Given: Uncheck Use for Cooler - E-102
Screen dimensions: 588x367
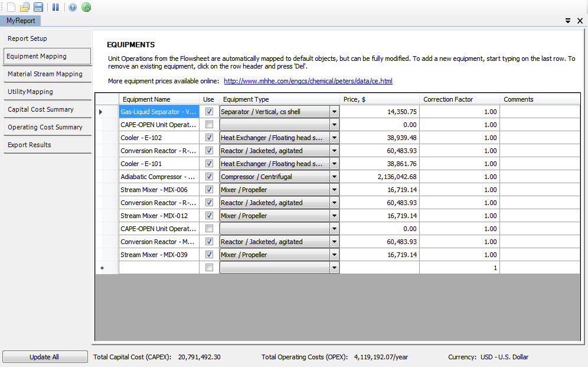Looking at the screenshot, I should coord(209,138).
